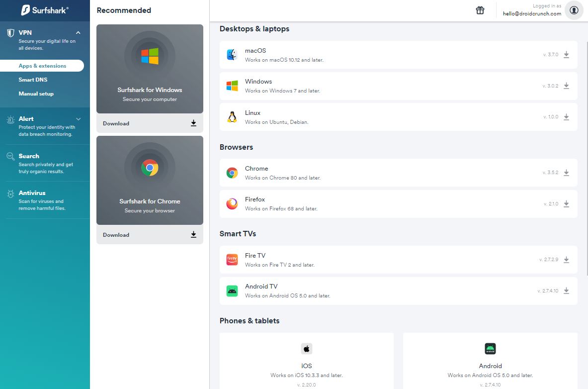The width and height of the screenshot is (588, 389).
Task: Open the Search section in sidebar
Action: [29, 156]
